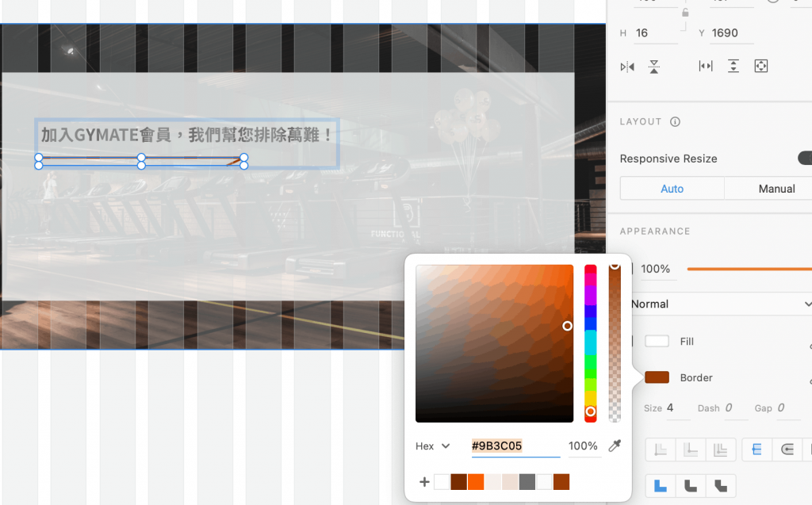
Task: Select the miter join corner style
Action: tap(661, 486)
